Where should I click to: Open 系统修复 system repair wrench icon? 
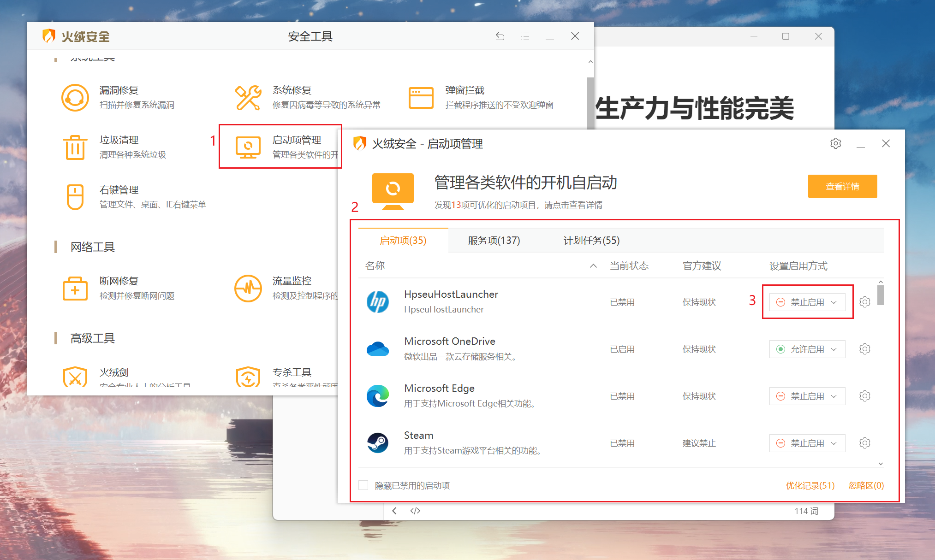coord(248,97)
